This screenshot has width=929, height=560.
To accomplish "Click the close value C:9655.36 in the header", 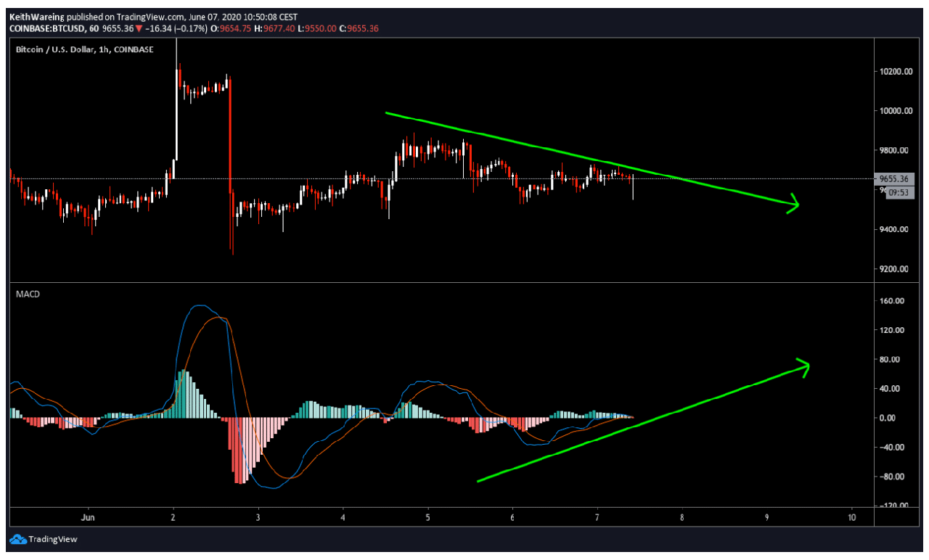I will pos(359,28).
